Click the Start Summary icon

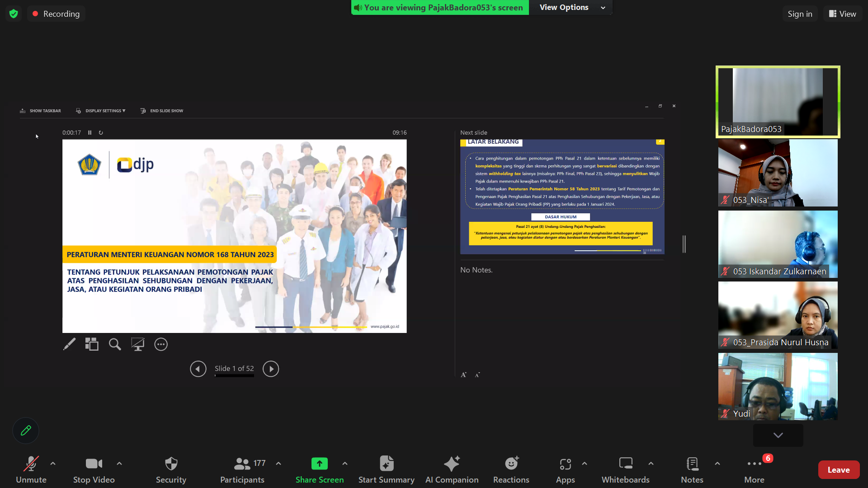387,464
